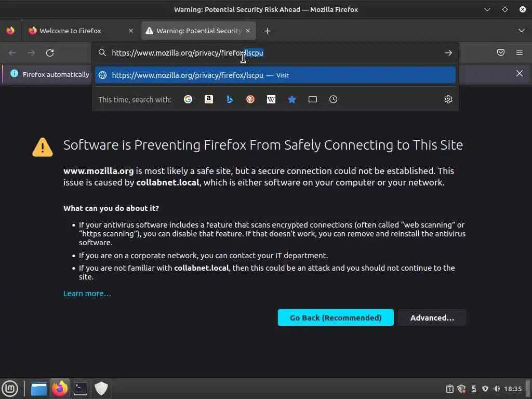Click the 18:35 clock
Image resolution: width=532 pixels, height=399 pixels.
coord(513,389)
